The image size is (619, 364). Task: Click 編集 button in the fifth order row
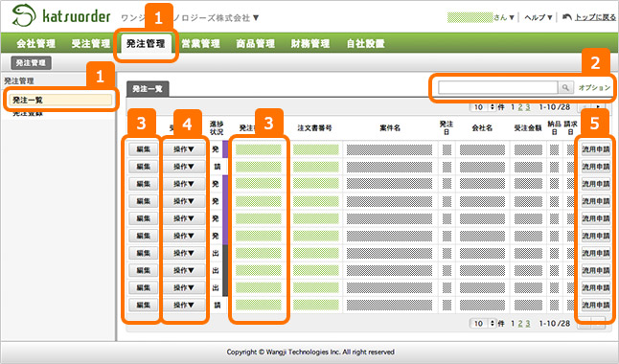tap(144, 218)
